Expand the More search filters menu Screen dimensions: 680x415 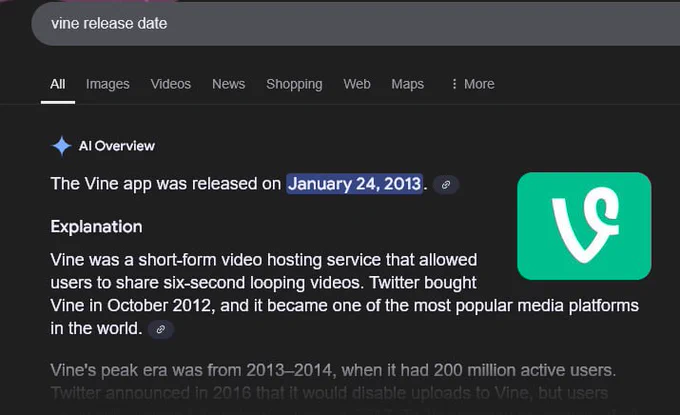pyautogui.click(x=473, y=84)
